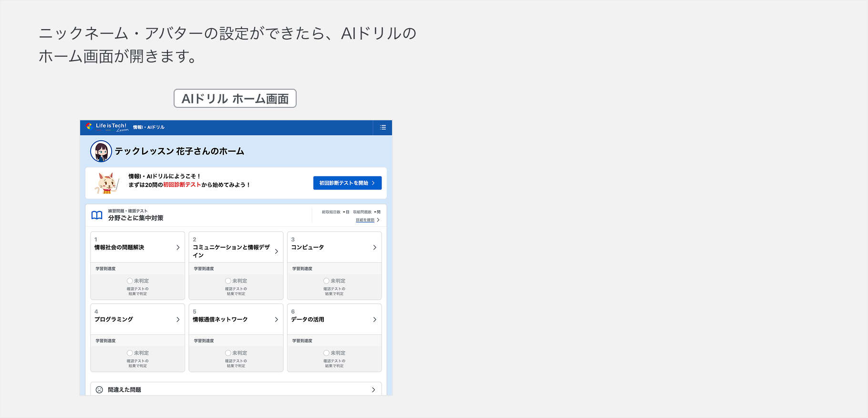Click the user avatar of 花子
868x418 pixels.
tap(101, 151)
